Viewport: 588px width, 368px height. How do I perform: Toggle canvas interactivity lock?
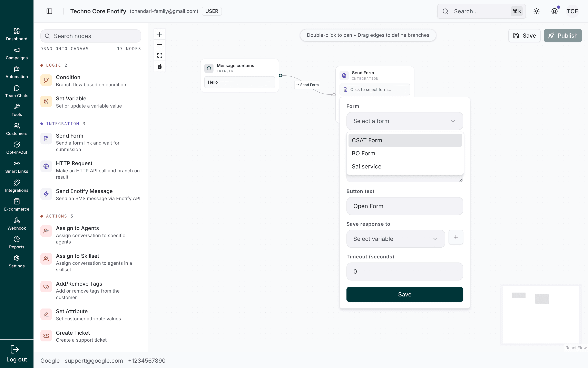coord(160,66)
